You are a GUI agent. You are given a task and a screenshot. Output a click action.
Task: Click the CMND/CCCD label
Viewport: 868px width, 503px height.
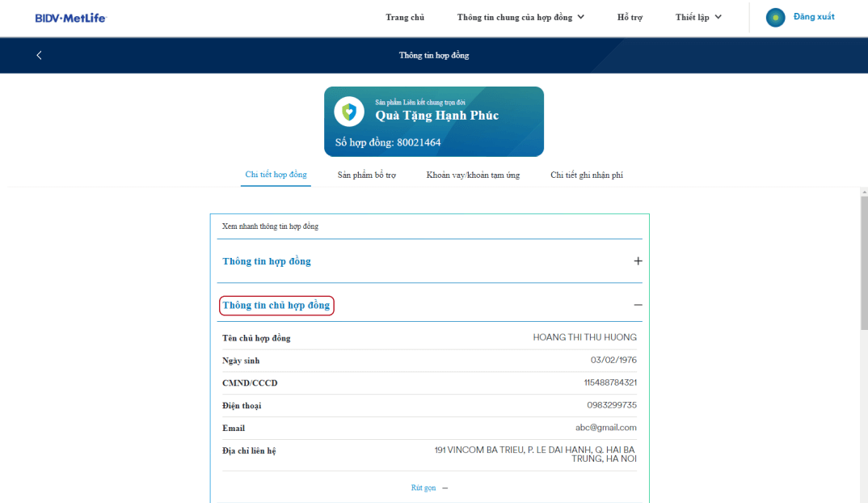pyautogui.click(x=250, y=383)
